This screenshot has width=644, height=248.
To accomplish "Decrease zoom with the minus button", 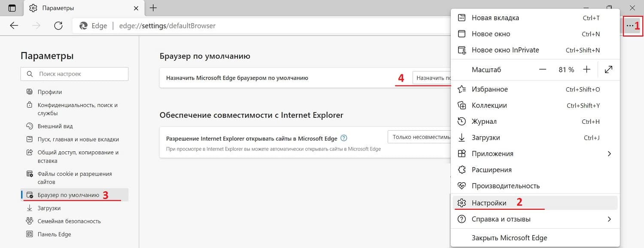I will point(543,70).
